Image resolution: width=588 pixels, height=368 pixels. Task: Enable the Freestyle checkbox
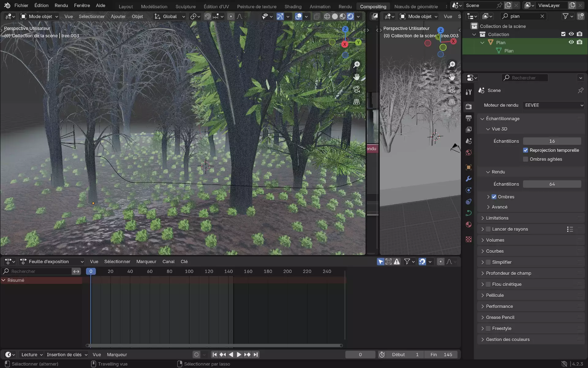[488, 328]
